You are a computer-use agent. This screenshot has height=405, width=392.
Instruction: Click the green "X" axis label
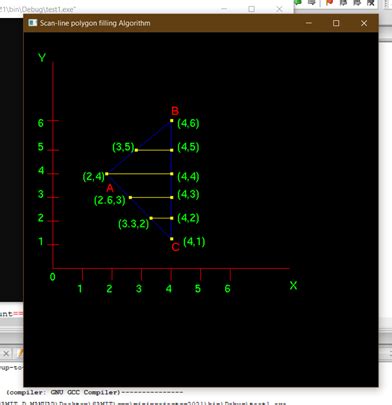pos(293,285)
